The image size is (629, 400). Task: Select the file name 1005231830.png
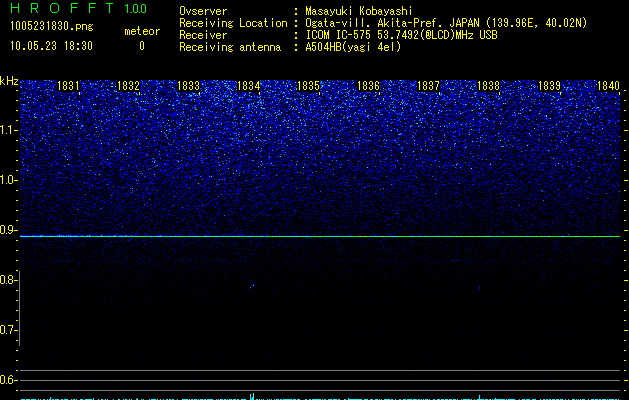(x=51, y=26)
